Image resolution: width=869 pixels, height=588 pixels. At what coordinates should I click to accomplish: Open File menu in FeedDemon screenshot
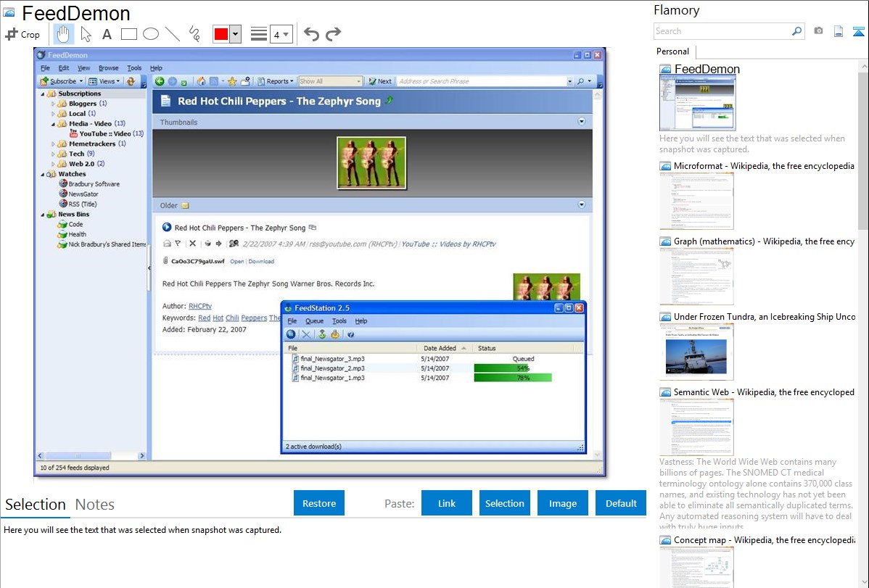(x=46, y=68)
